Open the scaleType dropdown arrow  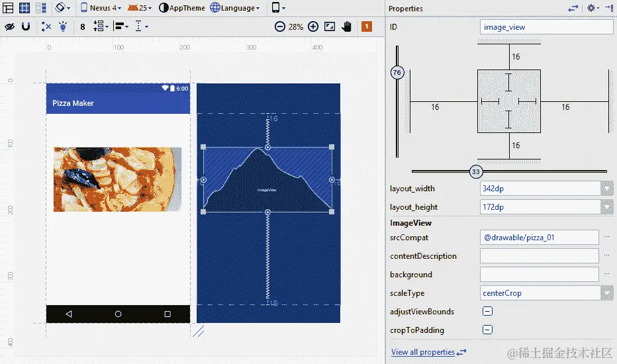coord(607,293)
